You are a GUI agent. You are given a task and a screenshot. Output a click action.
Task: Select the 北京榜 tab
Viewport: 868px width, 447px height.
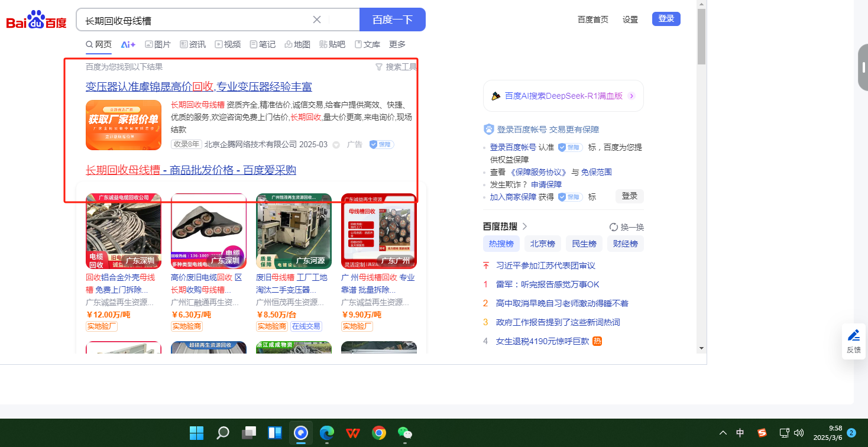543,244
